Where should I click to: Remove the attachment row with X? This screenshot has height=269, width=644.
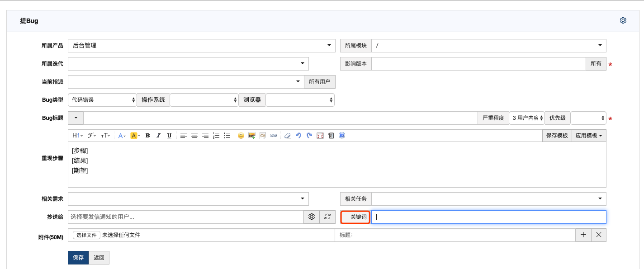pos(599,235)
